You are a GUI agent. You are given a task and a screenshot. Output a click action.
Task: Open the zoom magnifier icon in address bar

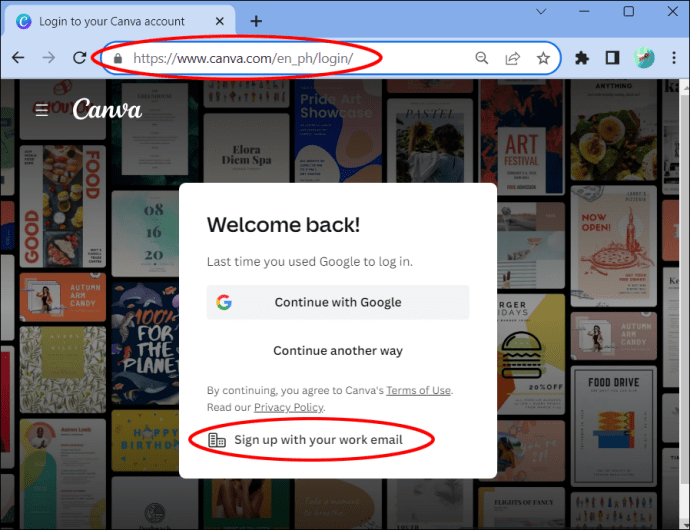click(482, 58)
